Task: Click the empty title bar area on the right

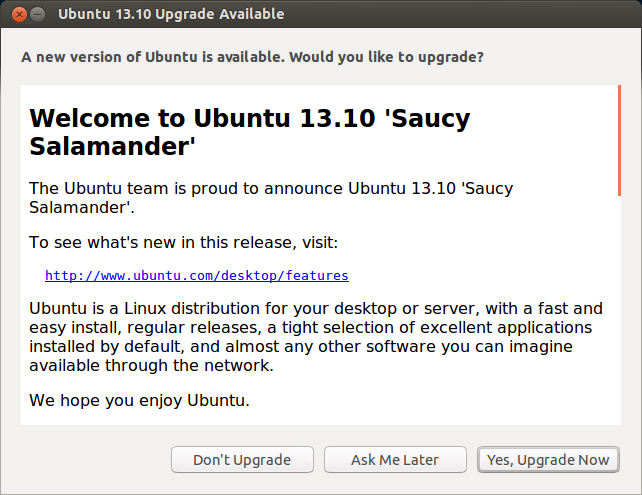Action: pyautogui.click(x=480, y=14)
